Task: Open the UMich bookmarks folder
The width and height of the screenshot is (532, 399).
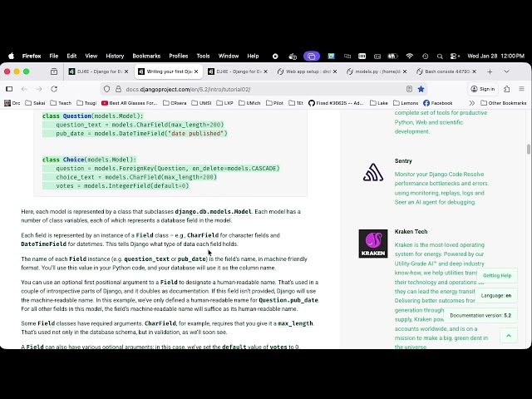Action: (249, 103)
